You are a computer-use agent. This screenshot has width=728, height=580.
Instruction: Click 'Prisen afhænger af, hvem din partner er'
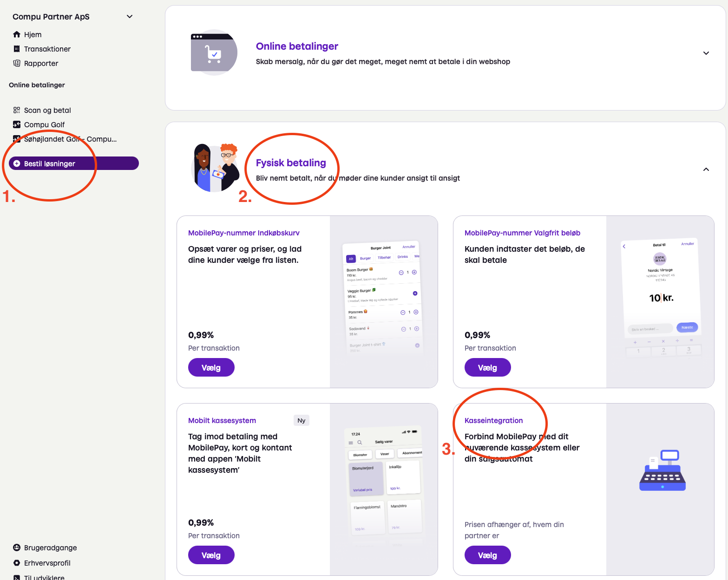514,530
